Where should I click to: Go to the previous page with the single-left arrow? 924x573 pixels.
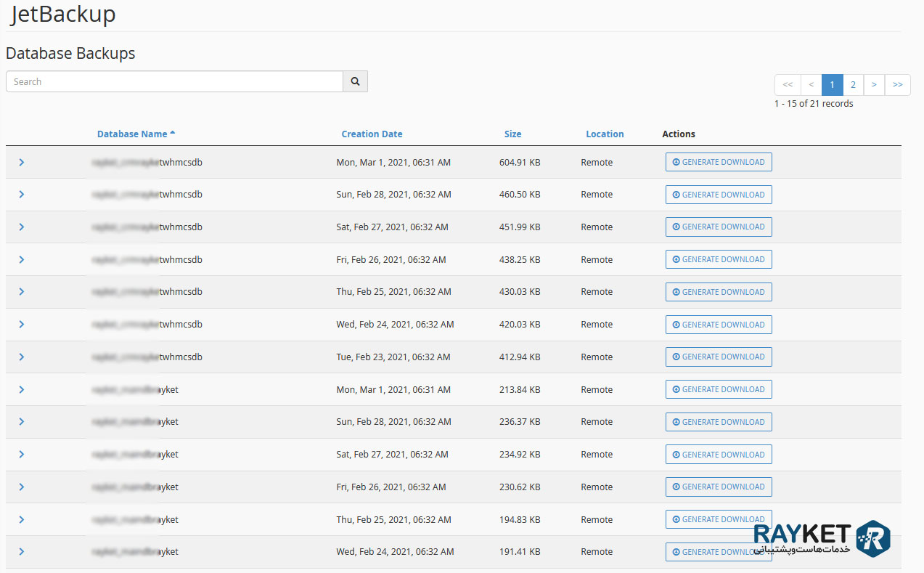click(x=811, y=84)
